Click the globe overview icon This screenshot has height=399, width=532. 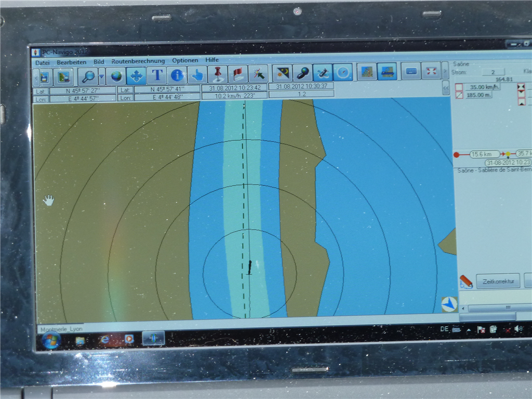pos(116,76)
